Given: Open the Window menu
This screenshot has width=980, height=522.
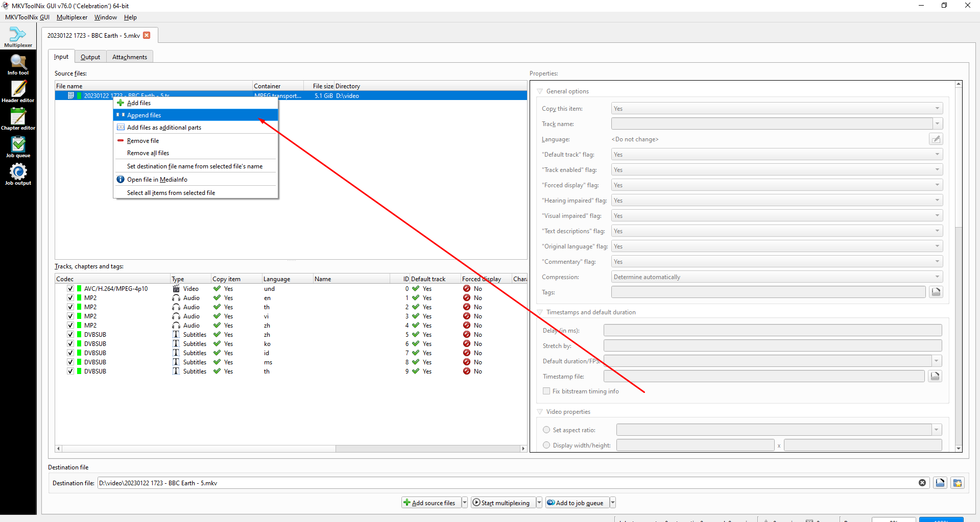Looking at the screenshot, I should (x=106, y=17).
